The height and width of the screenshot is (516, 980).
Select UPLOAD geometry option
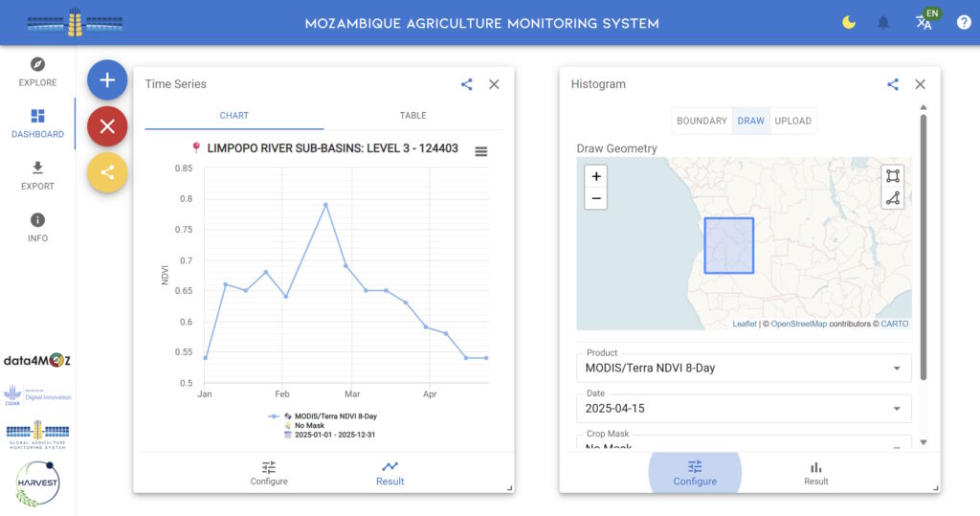(792, 121)
